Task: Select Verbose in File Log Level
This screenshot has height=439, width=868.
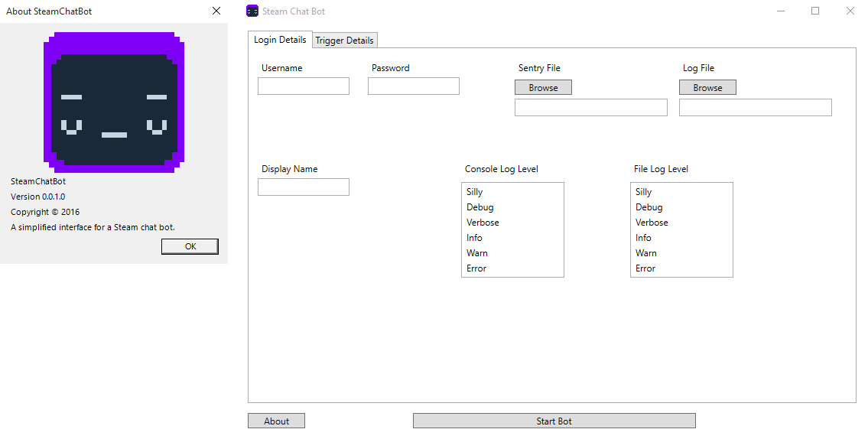Action: click(x=681, y=223)
